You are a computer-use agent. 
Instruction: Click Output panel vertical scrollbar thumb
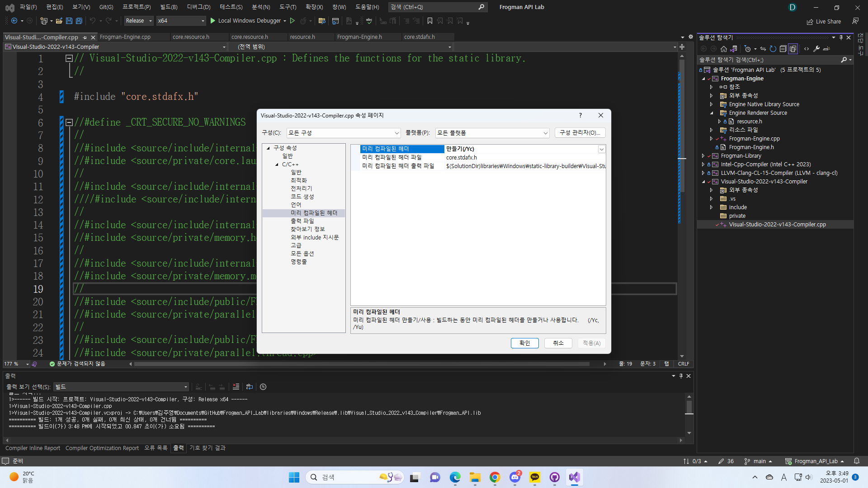point(689,407)
